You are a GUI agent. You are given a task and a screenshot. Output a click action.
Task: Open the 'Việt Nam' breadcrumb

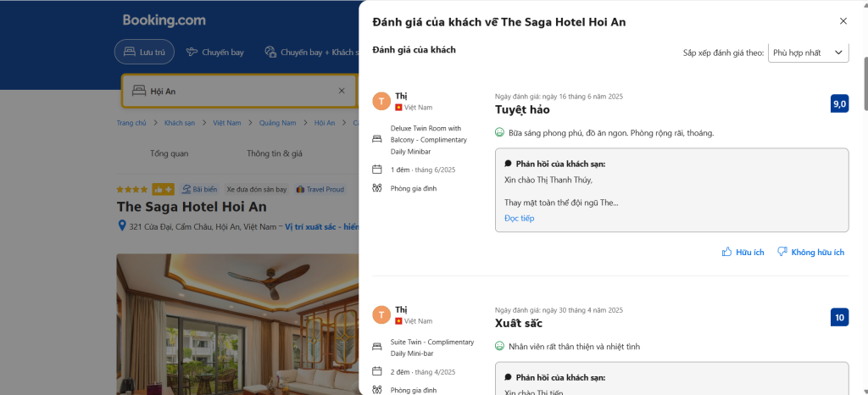point(227,123)
